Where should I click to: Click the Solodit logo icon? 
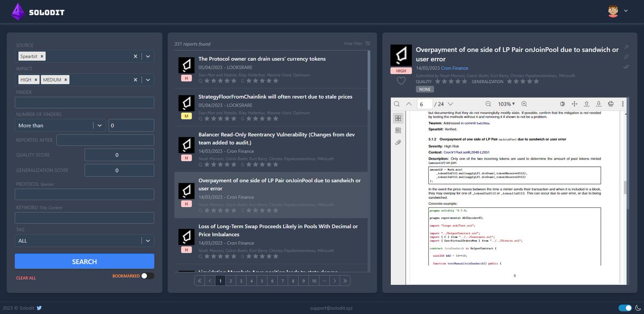click(18, 11)
